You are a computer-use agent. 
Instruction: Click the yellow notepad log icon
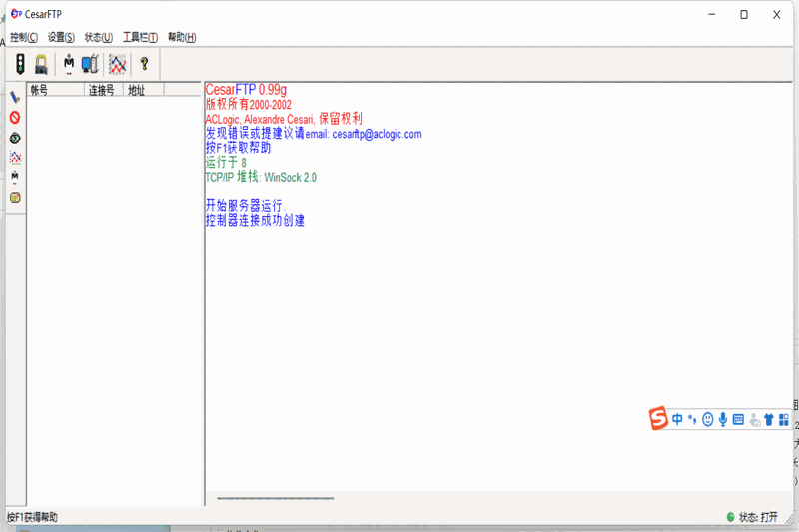[x=15, y=198]
